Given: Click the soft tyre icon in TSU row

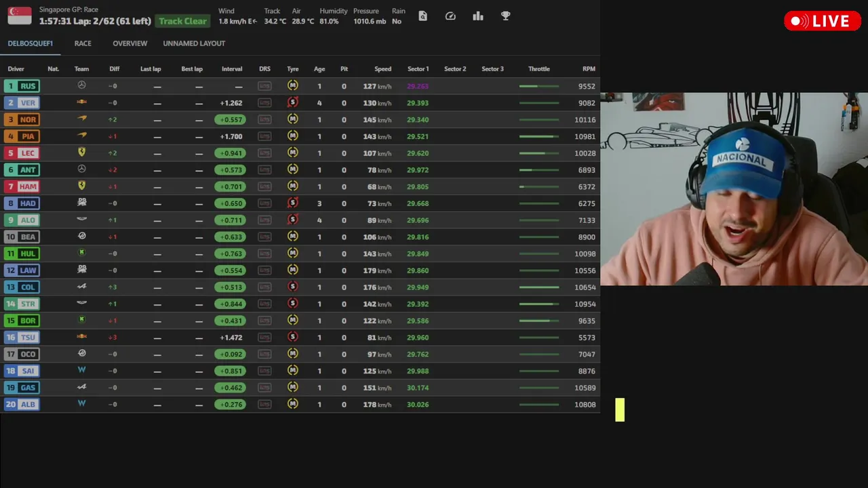Looking at the screenshot, I should pos(292,337).
